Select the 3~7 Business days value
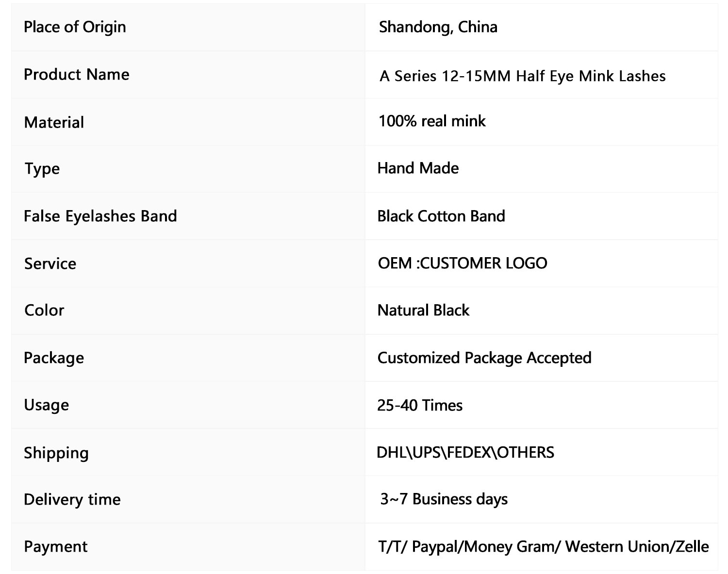Image resolution: width=728 pixels, height=574 pixels. [x=444, y=499]
